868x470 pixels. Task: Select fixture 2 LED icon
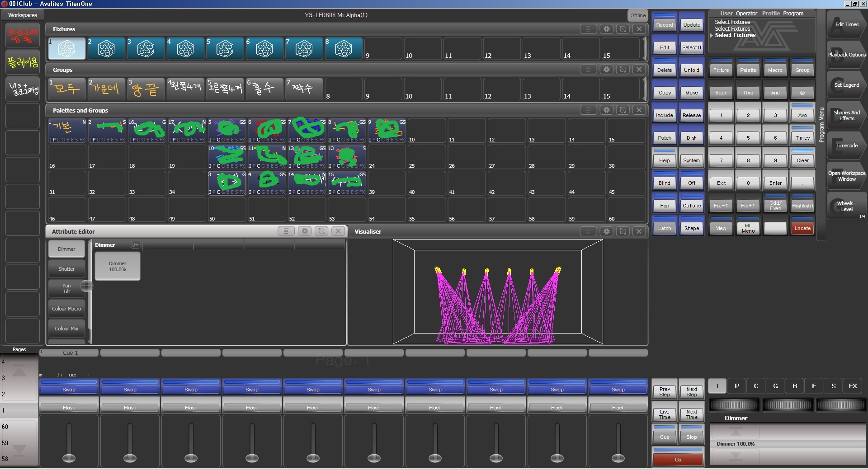coord(106,48)
